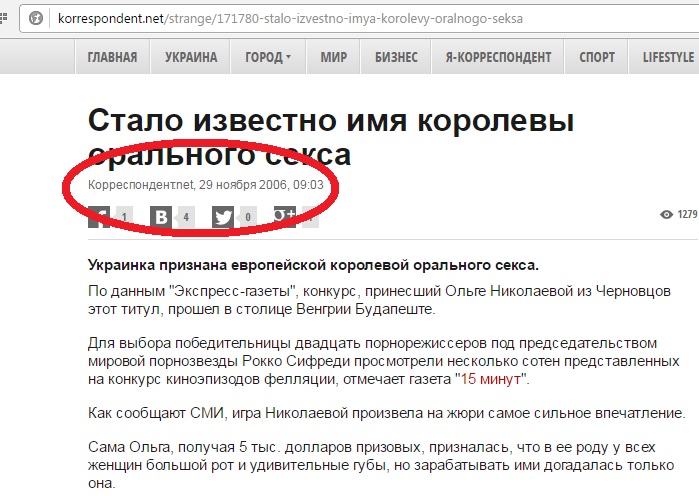Click the Корреспондент.net source byline
The width and height of the screenshot is (699, 496).
(140, 186)
